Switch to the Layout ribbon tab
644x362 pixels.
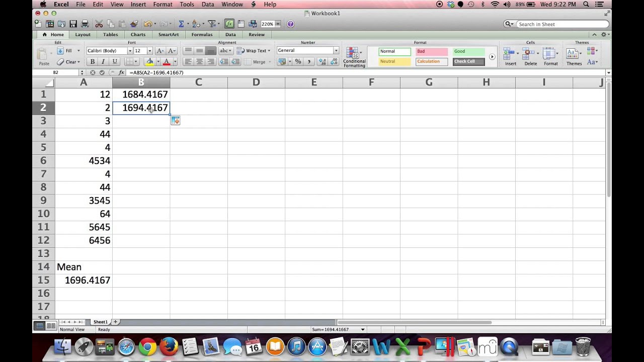83,35
